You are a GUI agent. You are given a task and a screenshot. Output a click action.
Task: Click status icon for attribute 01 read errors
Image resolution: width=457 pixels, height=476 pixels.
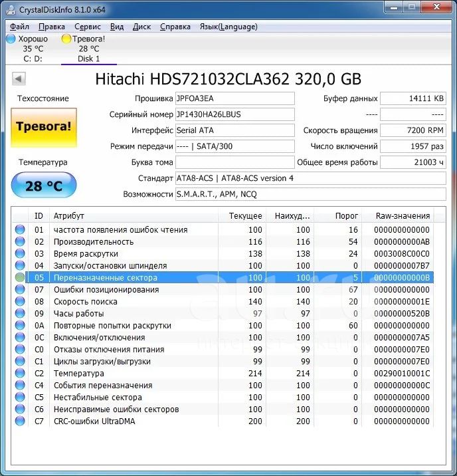coord(20,229)
